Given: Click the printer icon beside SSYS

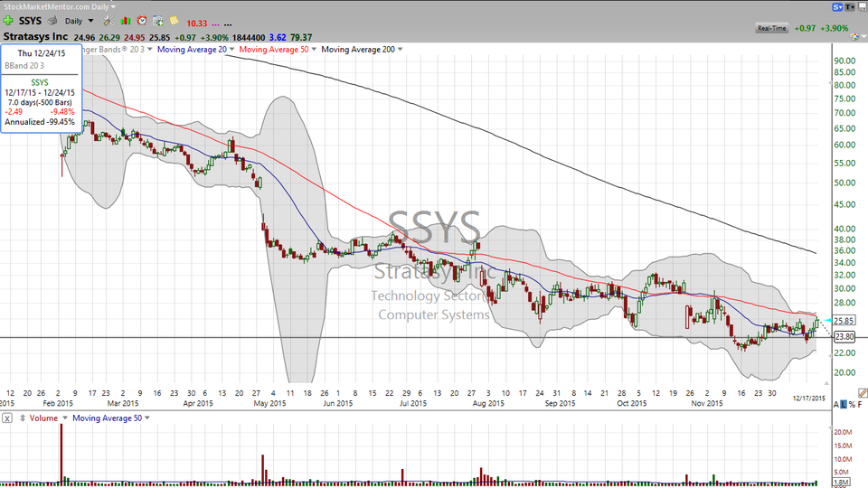Looking at the screenshot, I should tap(52, 21).
